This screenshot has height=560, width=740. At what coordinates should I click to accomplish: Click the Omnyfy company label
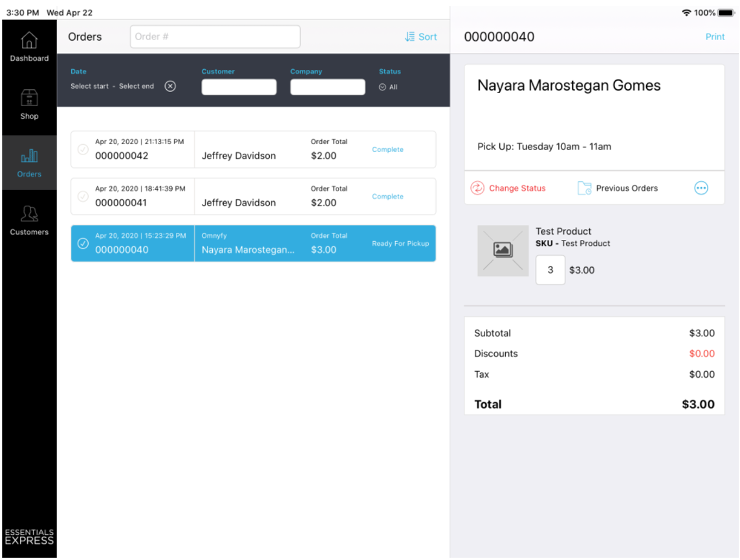pyautogui.click(x=214, y=236)
